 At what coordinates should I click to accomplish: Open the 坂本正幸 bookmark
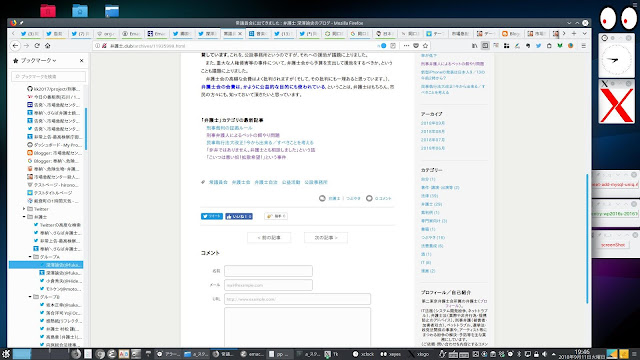[60, 305]
